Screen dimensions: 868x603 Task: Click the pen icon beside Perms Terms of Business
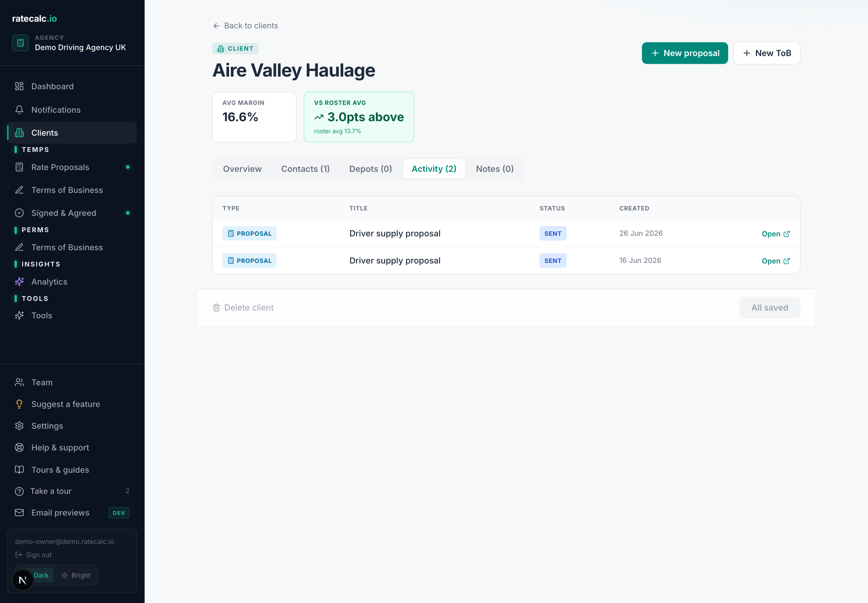[x=19, y=247]
